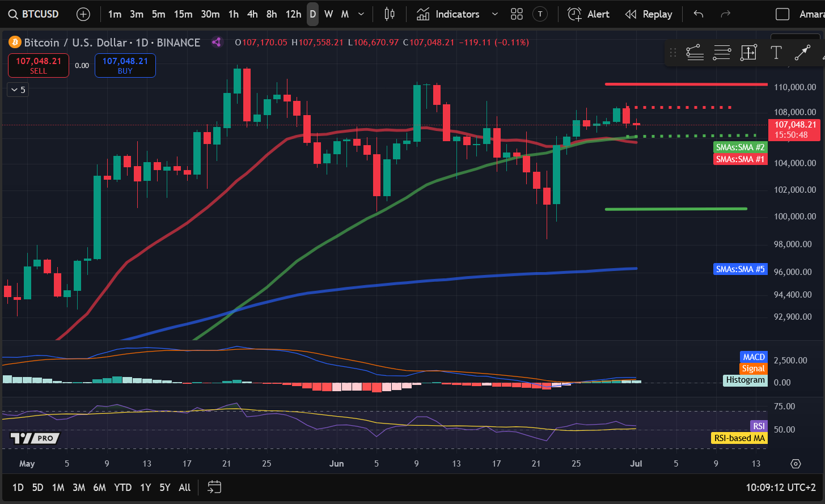Open time axis settings gear icon
The height and width of the screenshot is (504, 825).
[x=796, y=464]
